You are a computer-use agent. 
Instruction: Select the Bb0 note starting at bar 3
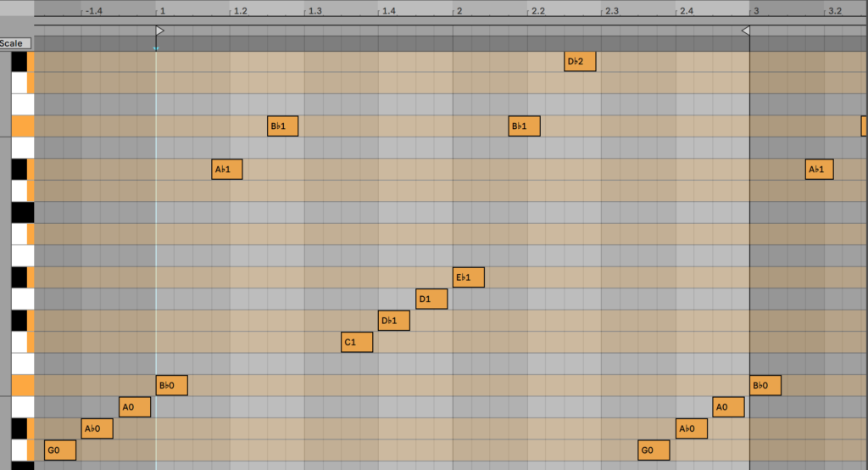pos(765,385)
